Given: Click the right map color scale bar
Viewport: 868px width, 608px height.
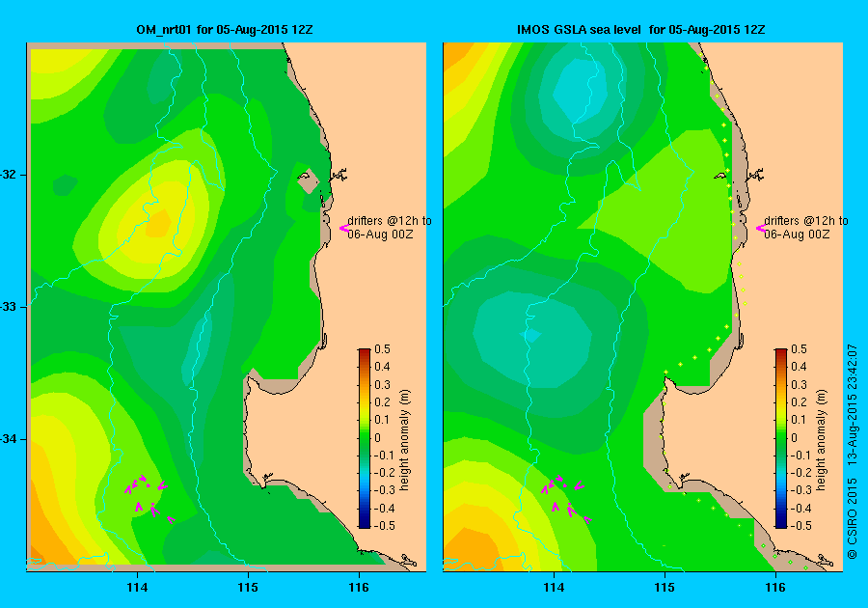Looking at the screenshot, I should click(780, 438).
